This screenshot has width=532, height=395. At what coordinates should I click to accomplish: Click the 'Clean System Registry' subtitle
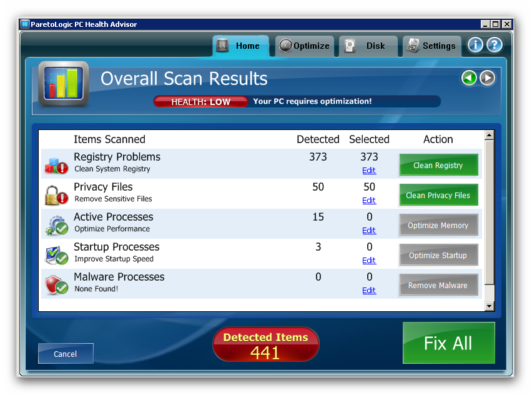click(x=112, y=169)
